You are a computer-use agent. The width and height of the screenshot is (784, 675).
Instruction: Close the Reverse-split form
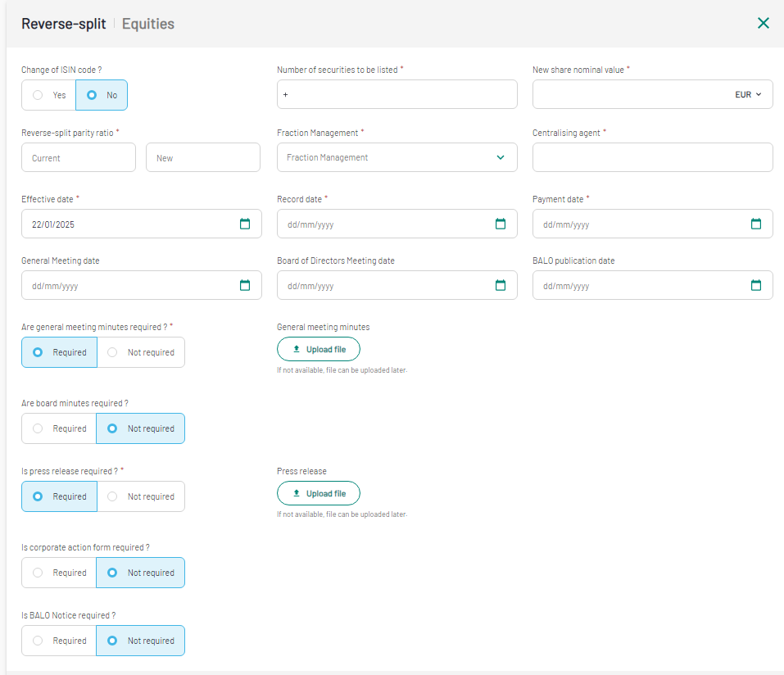pos(764,23)
